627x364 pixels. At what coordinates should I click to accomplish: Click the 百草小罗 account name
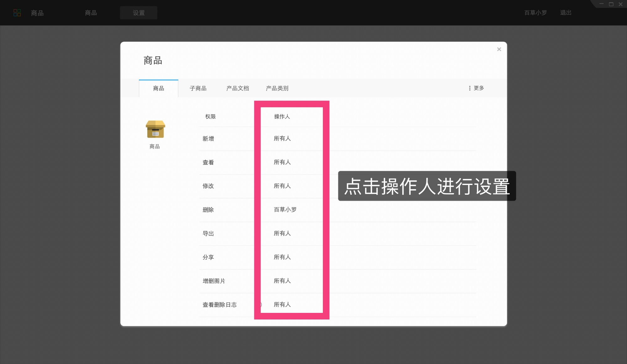click(535, 13)
